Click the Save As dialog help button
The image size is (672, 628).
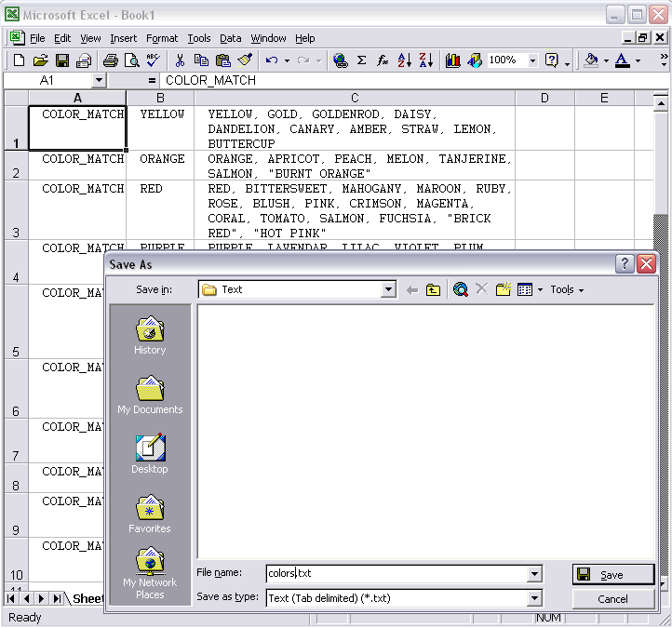[x=625, y=264]
